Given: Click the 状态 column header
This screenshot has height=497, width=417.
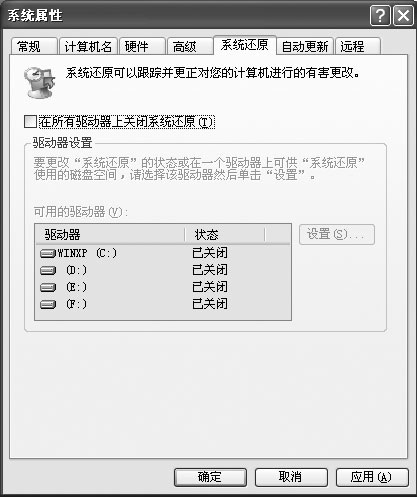Looking at the screenshot, I should [225, 235].
